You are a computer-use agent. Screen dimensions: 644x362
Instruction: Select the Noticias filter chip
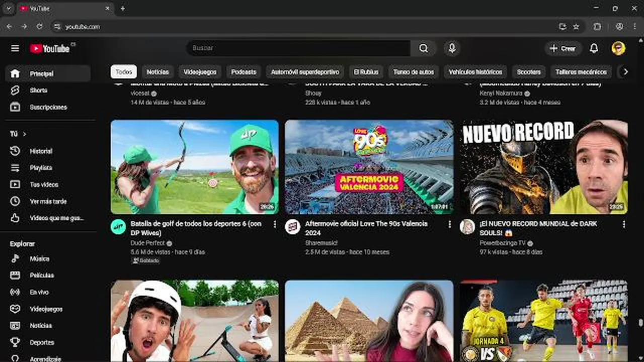coord(157,72)
